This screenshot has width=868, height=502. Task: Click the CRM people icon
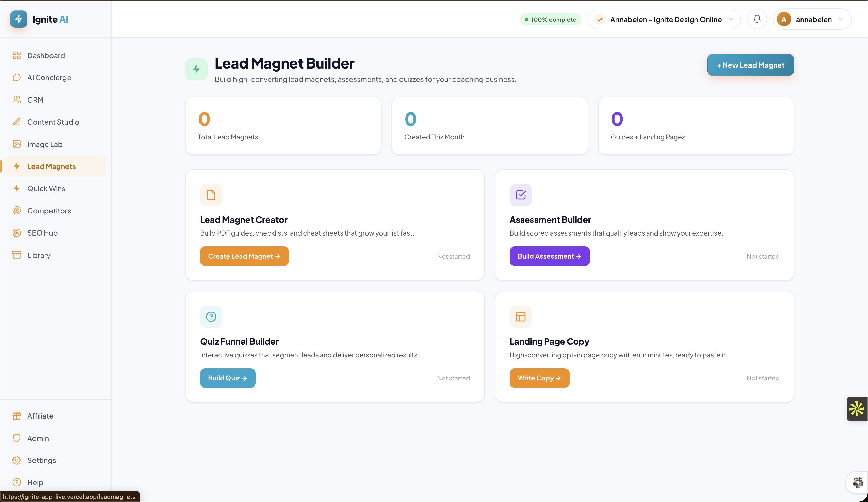pos(16,100)
